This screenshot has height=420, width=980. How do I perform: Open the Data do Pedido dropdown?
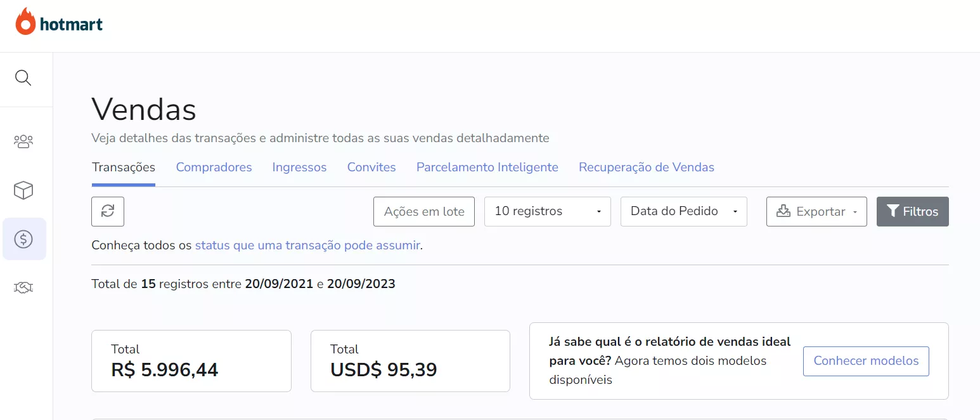684,211
